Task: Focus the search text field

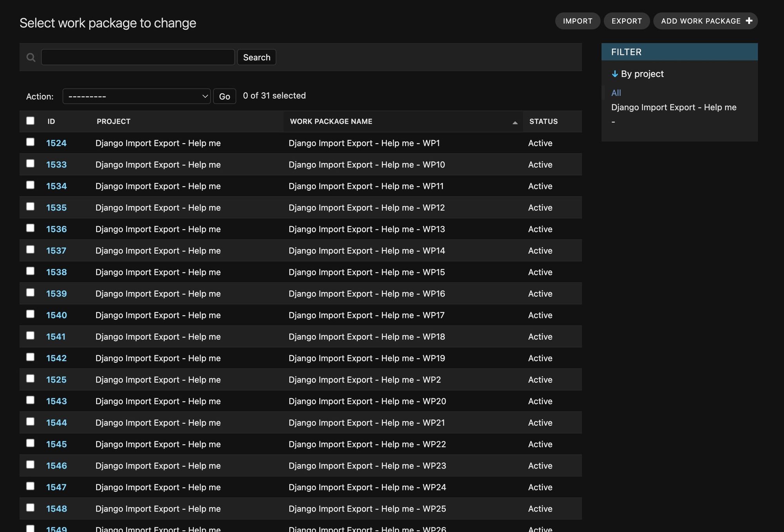Action: point(138,57)
